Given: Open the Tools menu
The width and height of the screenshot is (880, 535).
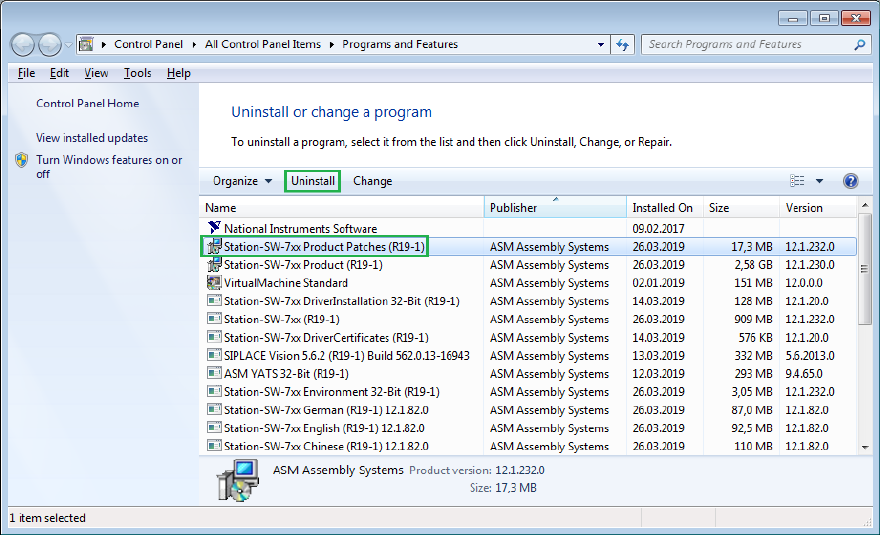Looking at the screenshot, I should 138,73.
